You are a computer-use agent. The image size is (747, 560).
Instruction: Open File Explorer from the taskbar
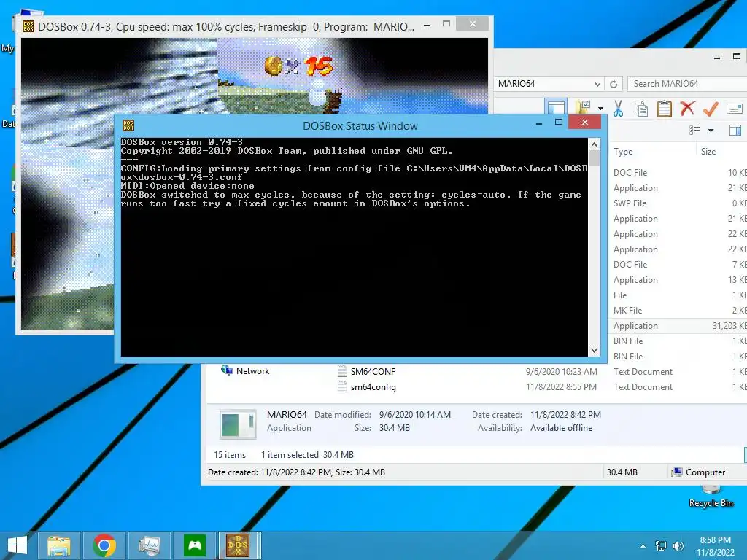pos(58,545)
